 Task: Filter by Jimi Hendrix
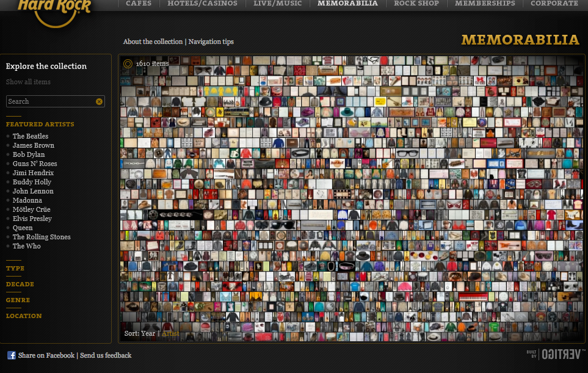[33, 173]
